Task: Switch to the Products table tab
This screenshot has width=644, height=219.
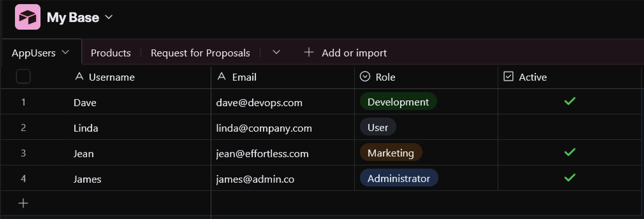Action: pos(111,53)
